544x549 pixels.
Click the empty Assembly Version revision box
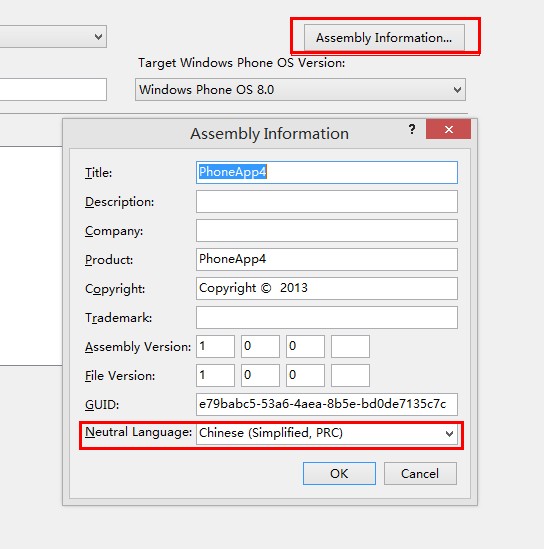(350, 346)
